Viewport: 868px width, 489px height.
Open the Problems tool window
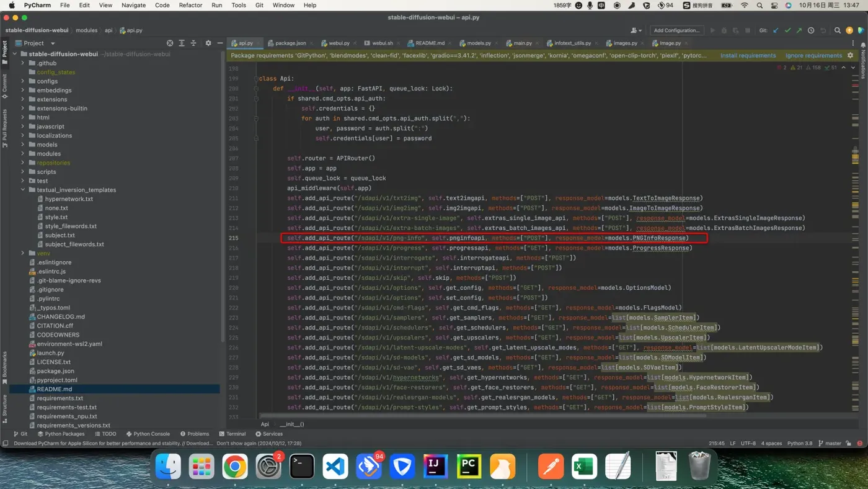[x=194, y=434]
